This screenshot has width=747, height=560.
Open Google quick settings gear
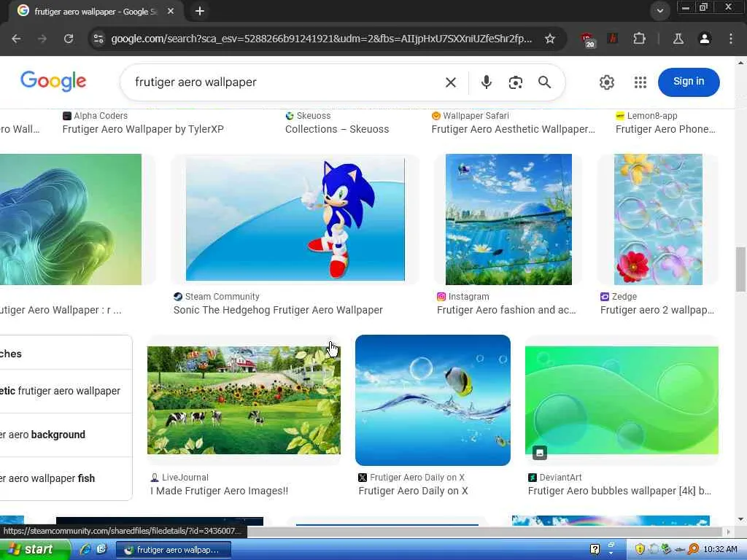pyautogui.click(x=606, y=82)
